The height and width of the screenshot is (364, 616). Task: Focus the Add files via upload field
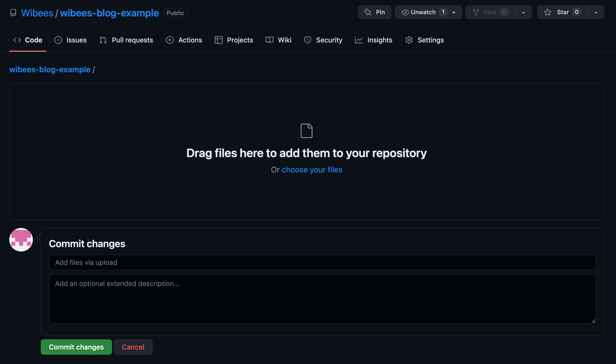click(x=322, y=262)
